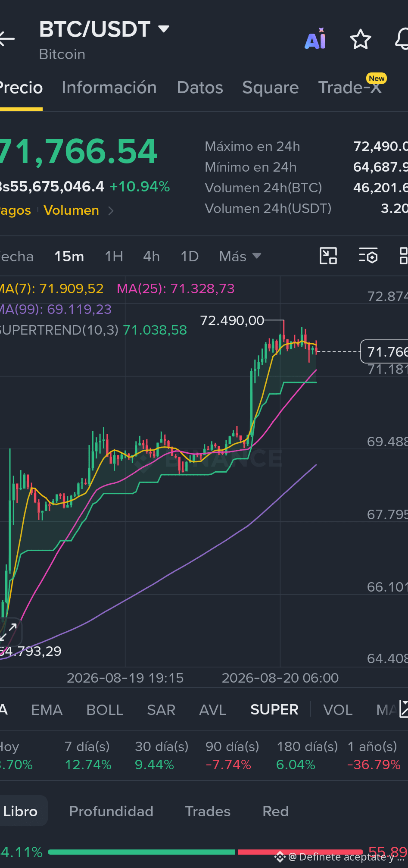
Task: Expand the Más timeframe dropdown
Action: [x=240, y=256]
